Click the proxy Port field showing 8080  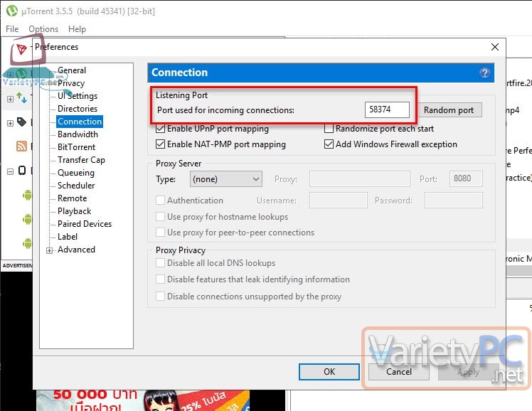[466, 178]
